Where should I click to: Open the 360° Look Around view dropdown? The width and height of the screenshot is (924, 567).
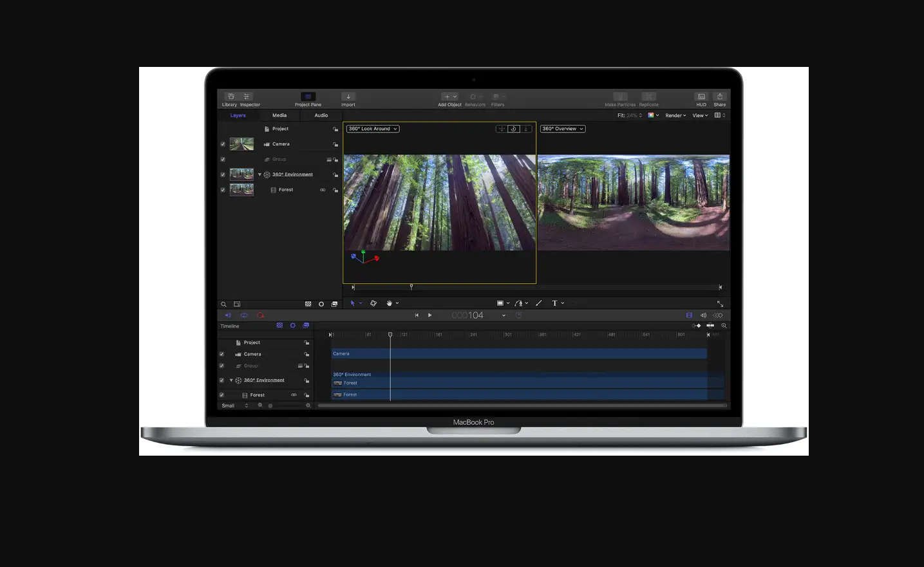pyautogui.click(x=372, y=129)
